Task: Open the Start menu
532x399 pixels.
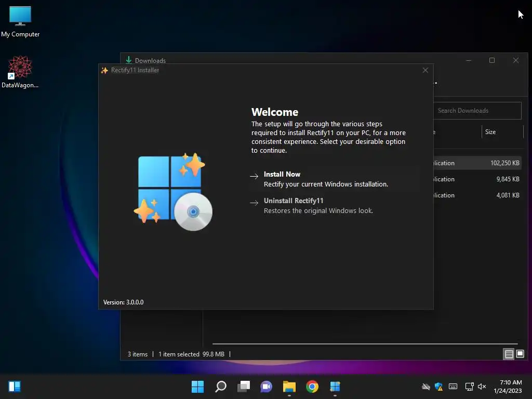Action: [x=198, y=387]
